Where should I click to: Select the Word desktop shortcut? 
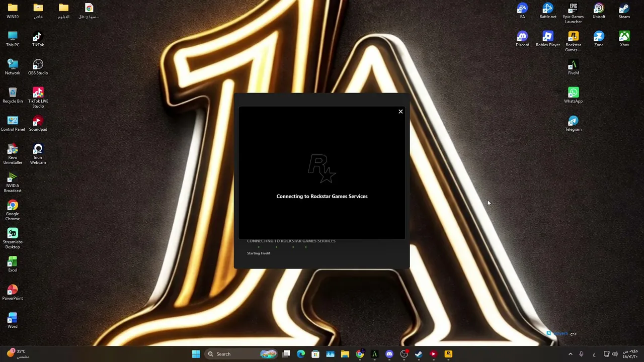click(13, 321)
